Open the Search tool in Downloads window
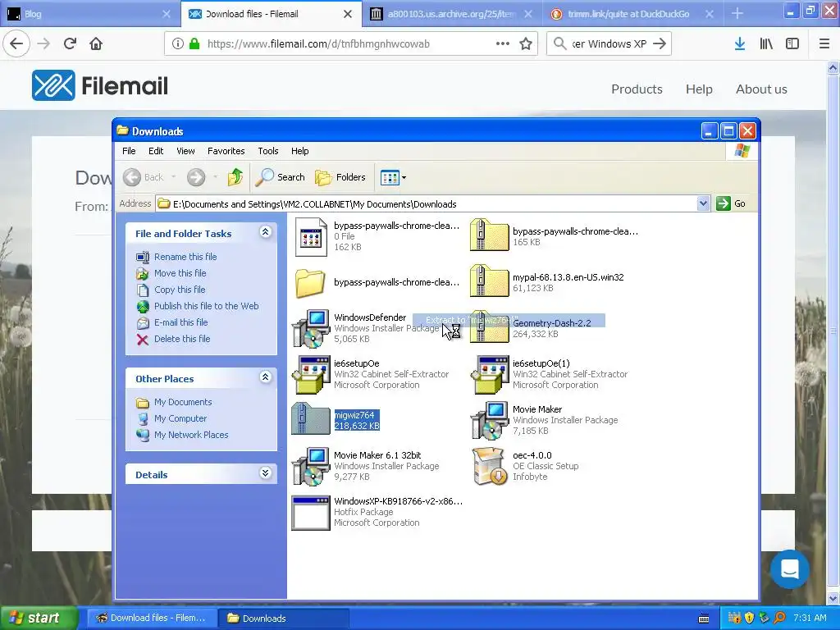This screenshot has width=840, height=630. click(x=280, y=177)
